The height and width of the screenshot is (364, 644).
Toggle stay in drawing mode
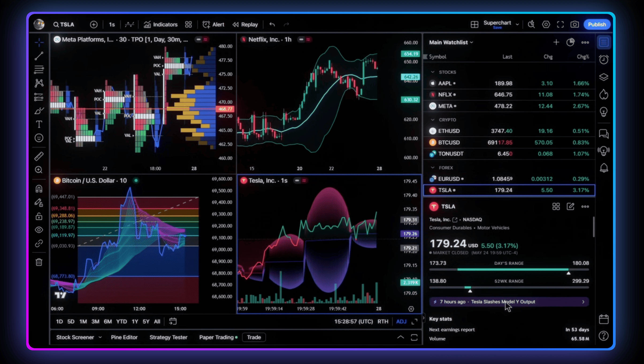[x=39, y=203]
